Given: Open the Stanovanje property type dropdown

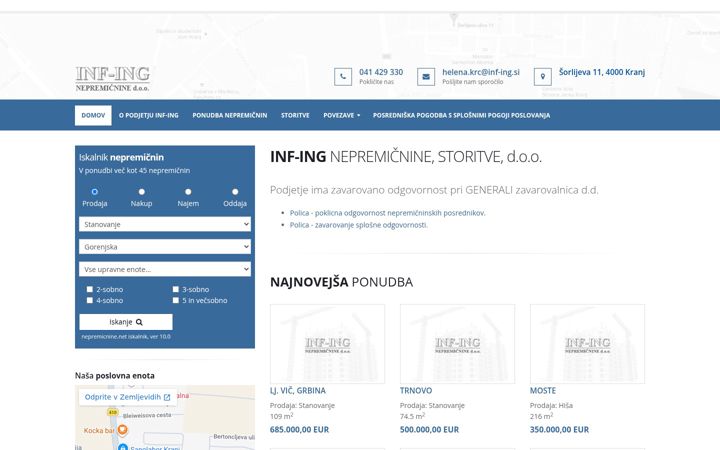Looking at the screenshot, I should point(165,224).
